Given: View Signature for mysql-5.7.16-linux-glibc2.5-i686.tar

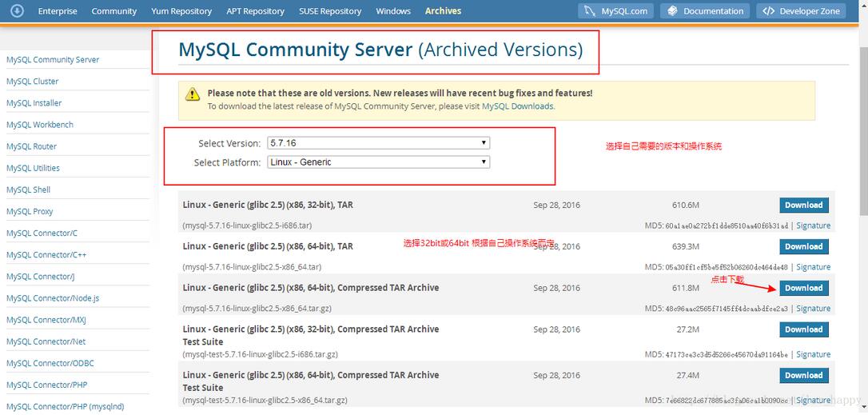Looking at the screenshot, I should pyautogui.click(x=813, y=225).
